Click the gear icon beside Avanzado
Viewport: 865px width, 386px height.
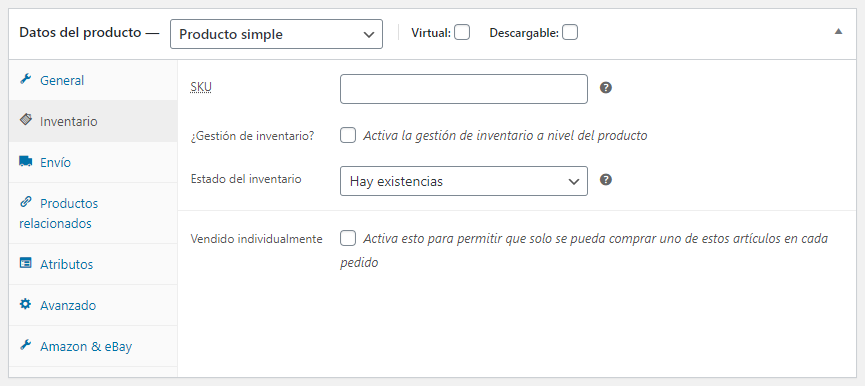25,304
